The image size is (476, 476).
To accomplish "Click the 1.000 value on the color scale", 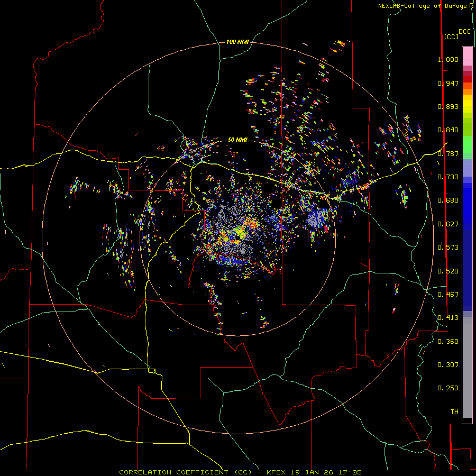I will coord(448,59).
